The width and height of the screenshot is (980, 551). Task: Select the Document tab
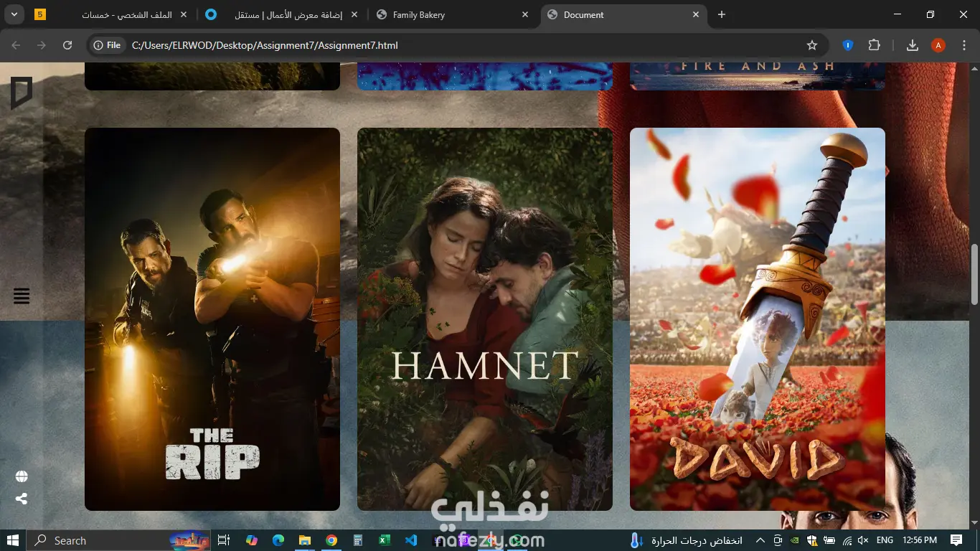pos(623,14)
